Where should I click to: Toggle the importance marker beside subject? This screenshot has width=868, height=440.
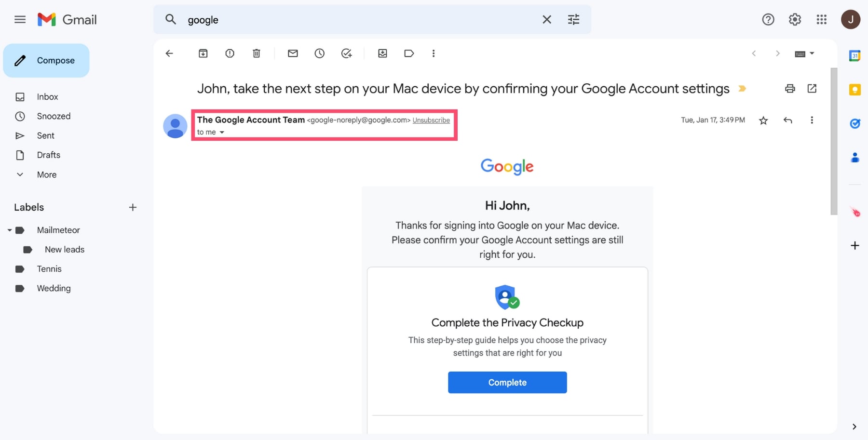pyautogui.click(x=743, y=89)
